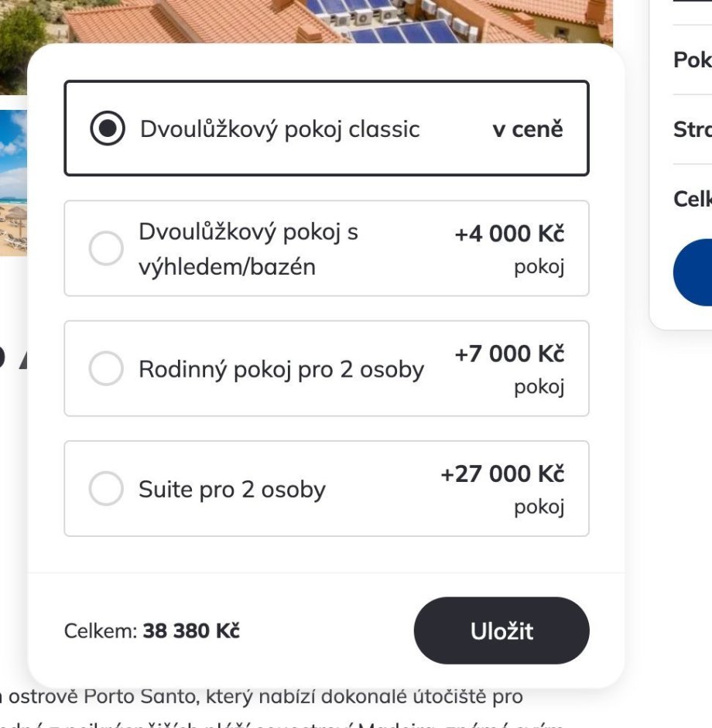This screenshot has width=712, height=728.
Task: Click the "v ceně" included label
Action: pos(528,129)
